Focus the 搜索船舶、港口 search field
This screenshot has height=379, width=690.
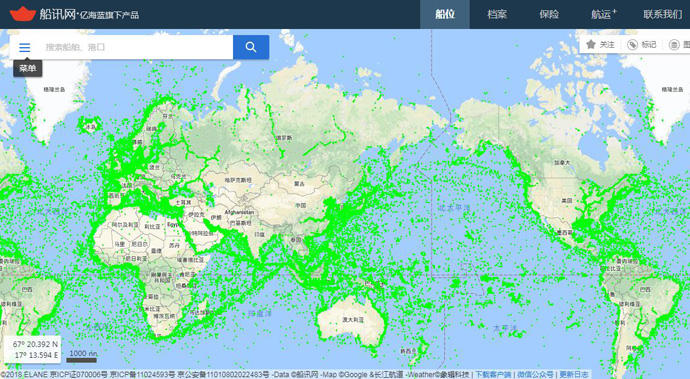pos(136,47)
